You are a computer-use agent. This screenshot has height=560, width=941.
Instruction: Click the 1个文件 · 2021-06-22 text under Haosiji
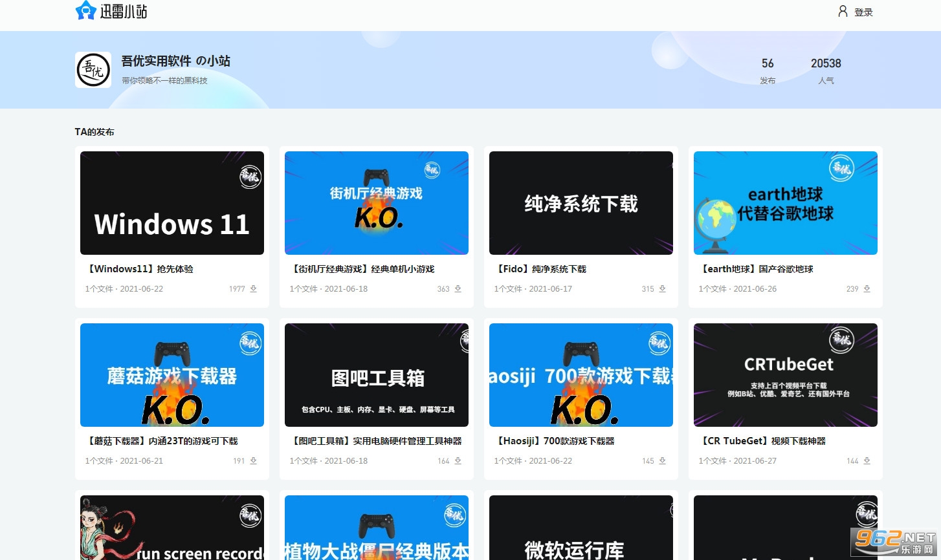(x=533, y=461)
